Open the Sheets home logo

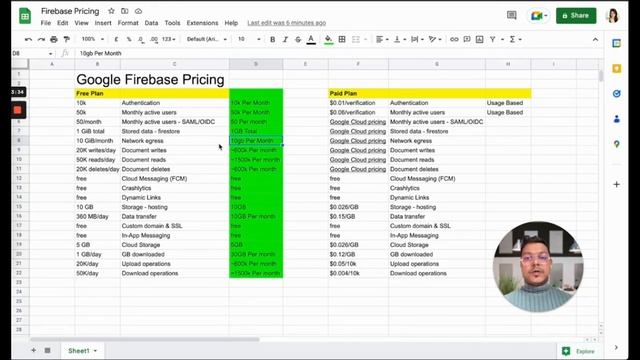pyautogui.click(x=25, y=16)
